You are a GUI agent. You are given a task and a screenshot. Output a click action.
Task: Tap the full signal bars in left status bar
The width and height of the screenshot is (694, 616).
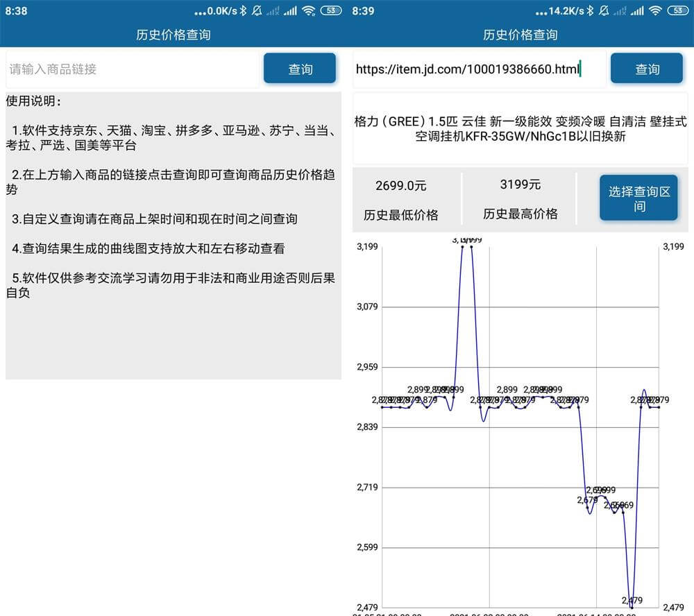[x=290, y=10]
